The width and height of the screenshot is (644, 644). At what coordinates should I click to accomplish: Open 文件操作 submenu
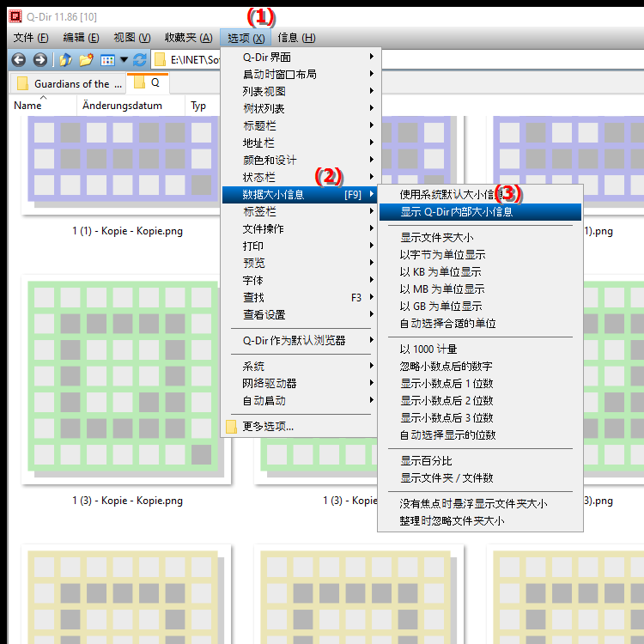point(301,228)
